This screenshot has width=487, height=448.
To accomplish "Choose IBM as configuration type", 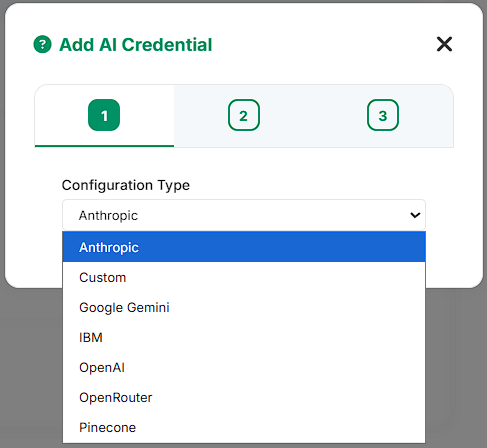I will click(244, 337).
